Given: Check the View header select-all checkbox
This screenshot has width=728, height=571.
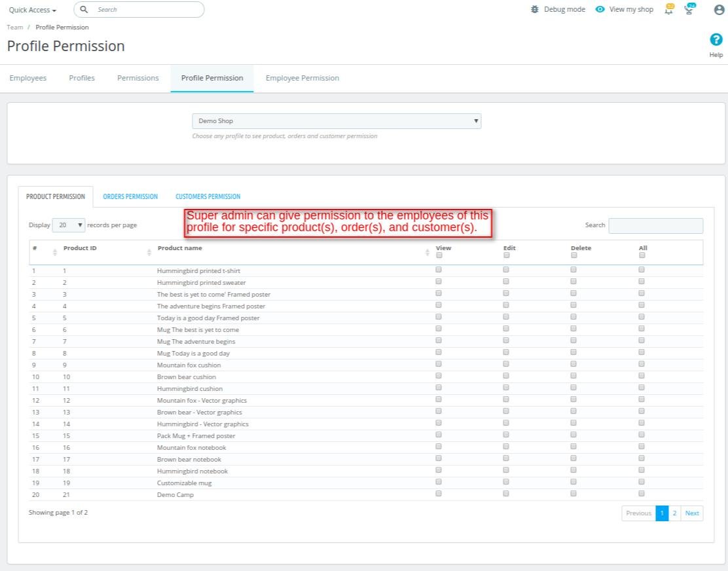Looking at the screenshot, I should (439, 255).
